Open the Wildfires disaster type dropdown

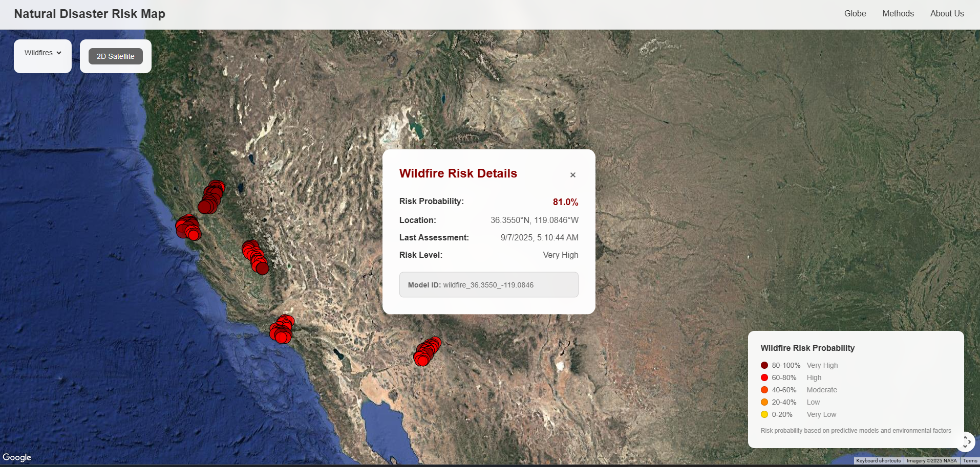pyautogui.click(x=43, y=53)
